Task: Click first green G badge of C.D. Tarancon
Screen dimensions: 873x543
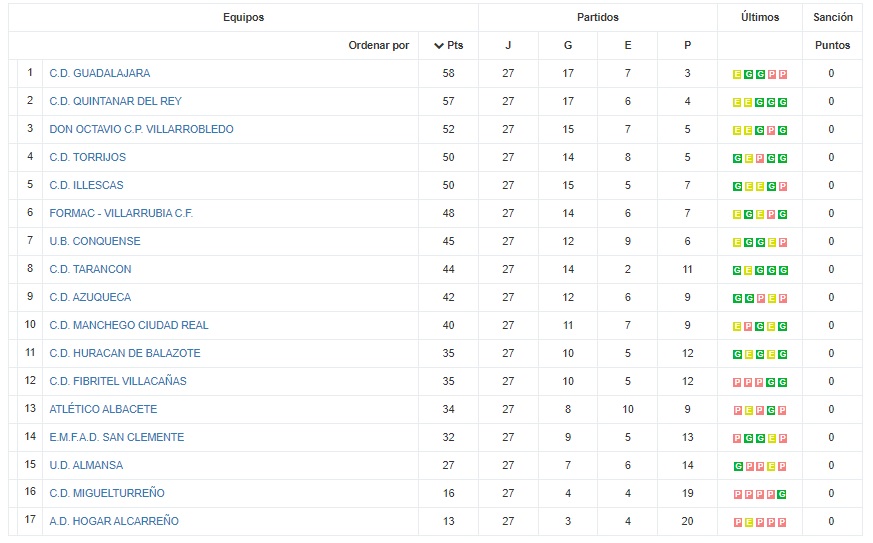Action: pos(737,270)
